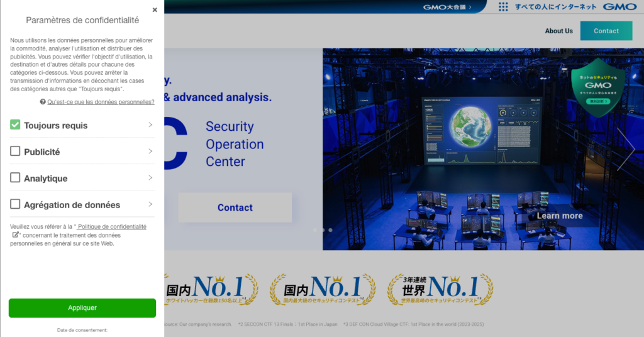Open the GMO大会議 header link
644x337 pixels.
[447, 7]
